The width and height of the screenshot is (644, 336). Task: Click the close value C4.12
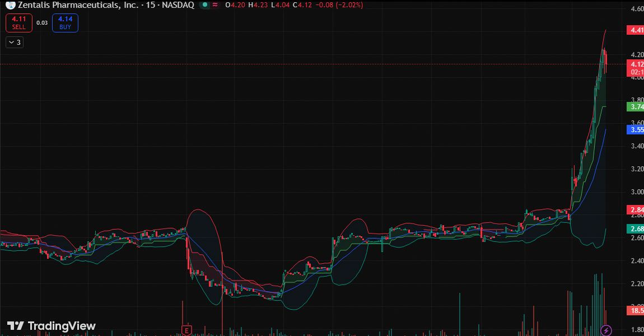(x=302, y=5)
